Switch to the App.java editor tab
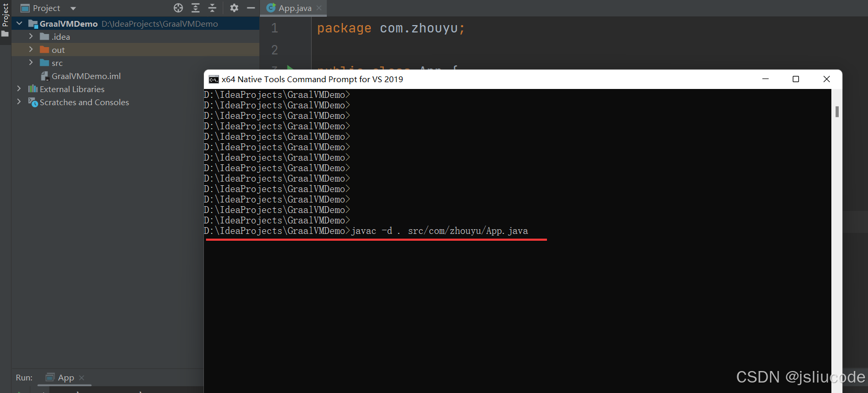This screenshot has width=868, height=393. pyautogui.click(x=294, y=8)
